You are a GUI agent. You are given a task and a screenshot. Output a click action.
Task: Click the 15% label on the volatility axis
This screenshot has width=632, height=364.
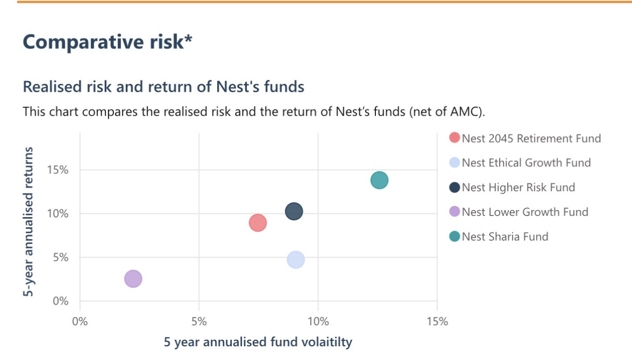pyautogui.click(x=436, y=322)
